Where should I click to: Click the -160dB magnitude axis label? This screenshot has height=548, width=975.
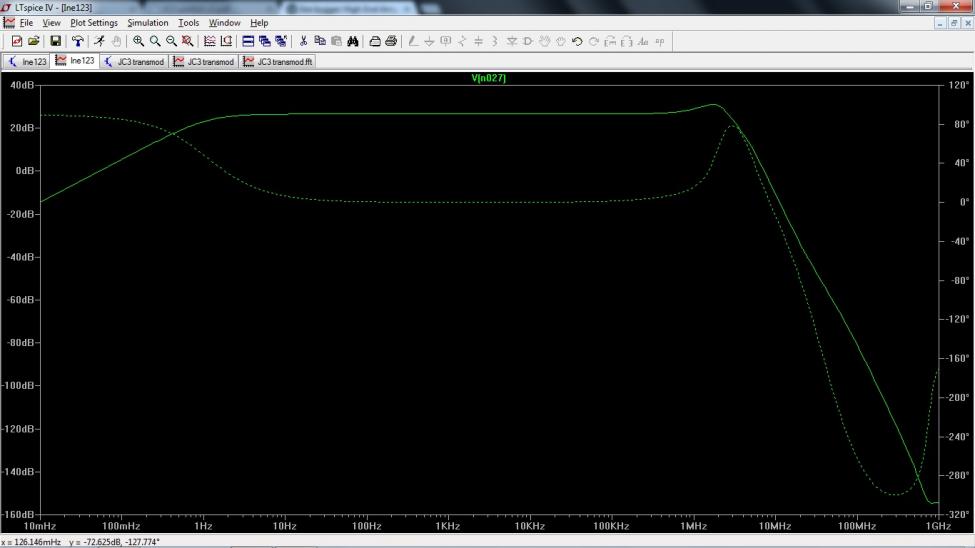(18, 515)
